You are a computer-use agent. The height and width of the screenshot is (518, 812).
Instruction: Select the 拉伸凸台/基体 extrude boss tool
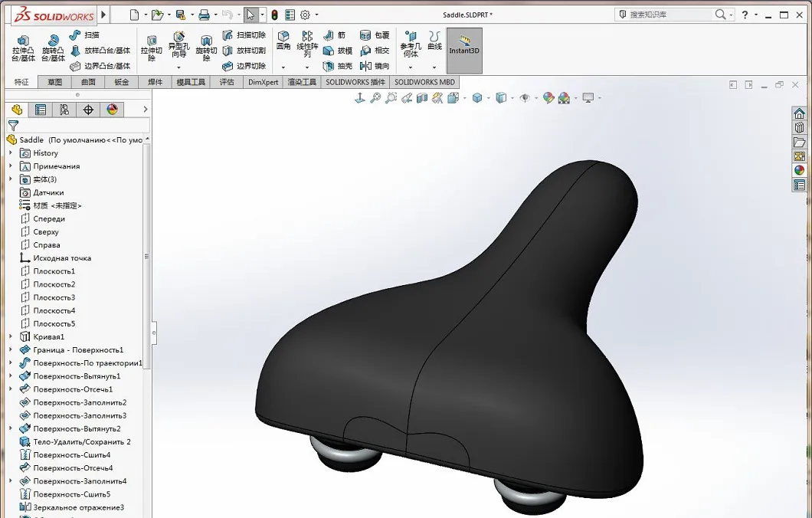click(23, 49)
